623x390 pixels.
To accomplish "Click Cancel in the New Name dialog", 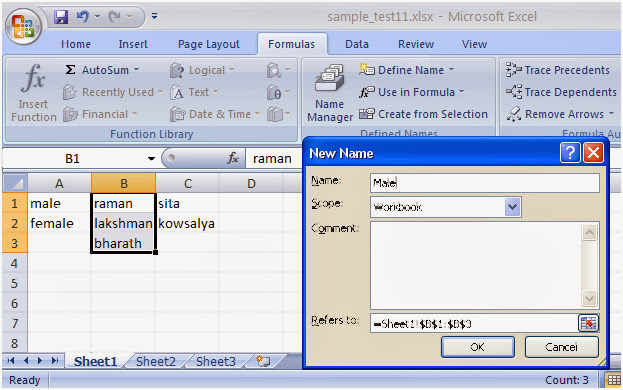I will point(561,347).
